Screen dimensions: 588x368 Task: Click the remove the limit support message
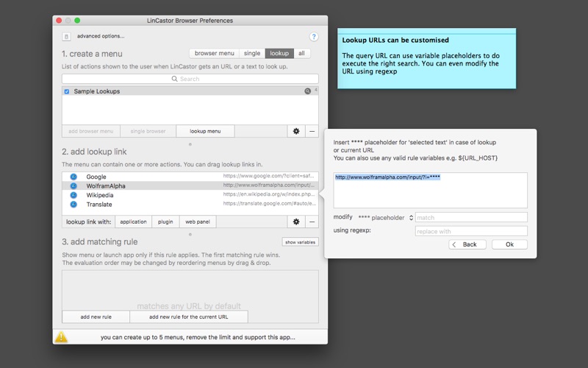click(198, 337)
